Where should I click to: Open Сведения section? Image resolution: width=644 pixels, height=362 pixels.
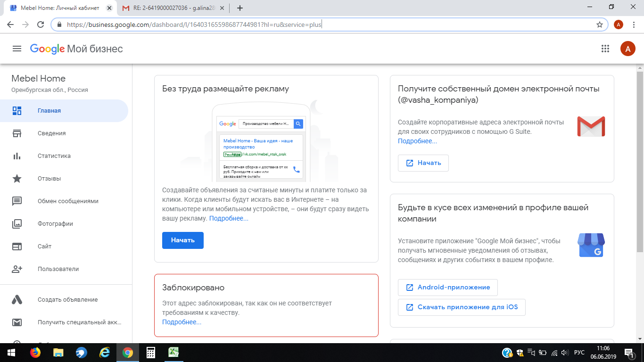click(64, 133)
